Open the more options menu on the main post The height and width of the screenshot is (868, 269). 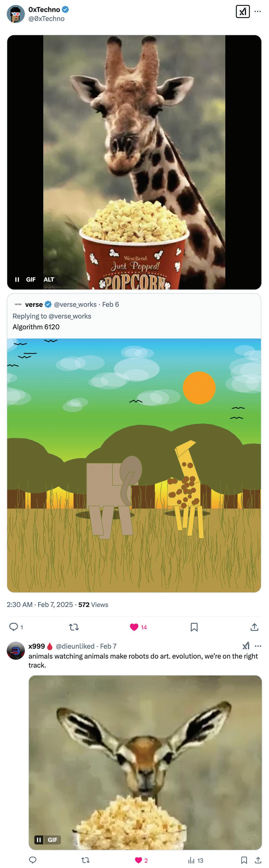coord(258,11)
